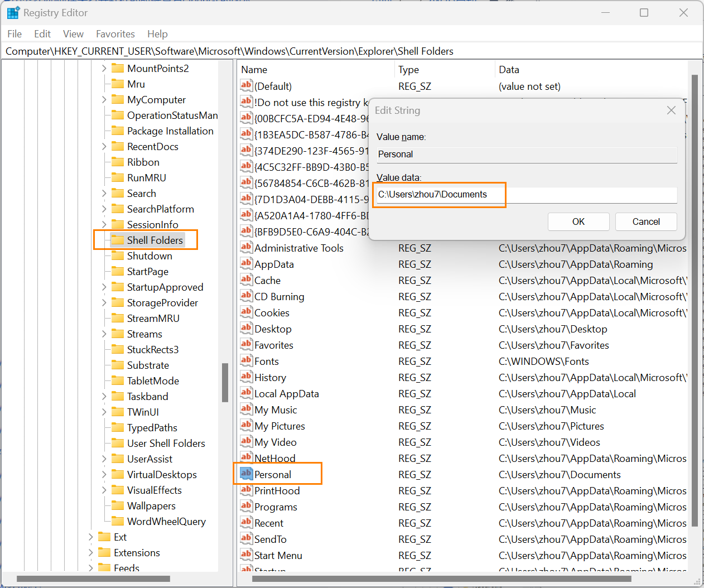This screenshot has height=588, width=704.
Task: Click the string icon beside Personal value
Action: (x=246, y=474)
